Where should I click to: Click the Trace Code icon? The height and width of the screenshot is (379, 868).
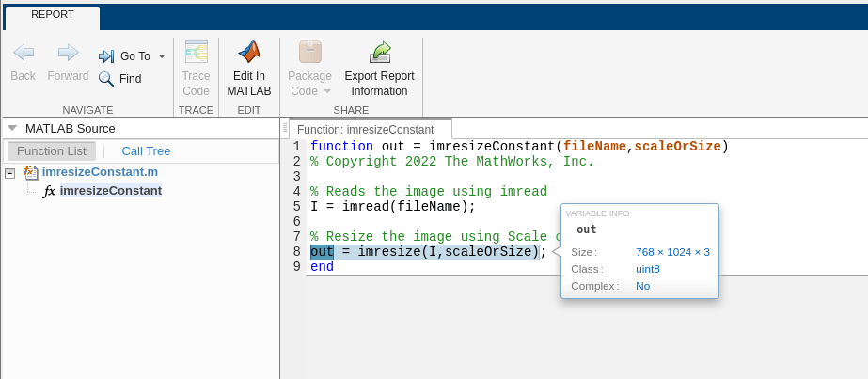point(197,53)
